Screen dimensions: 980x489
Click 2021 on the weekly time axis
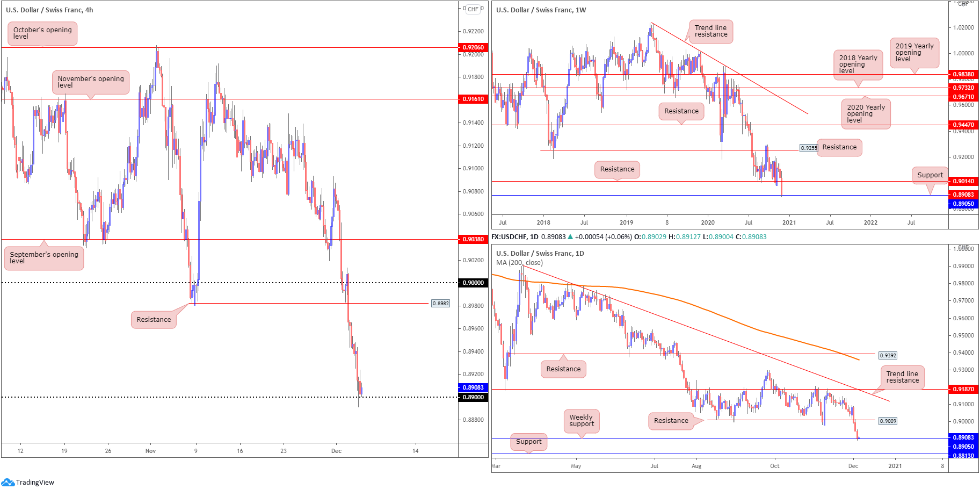point(789,222)
